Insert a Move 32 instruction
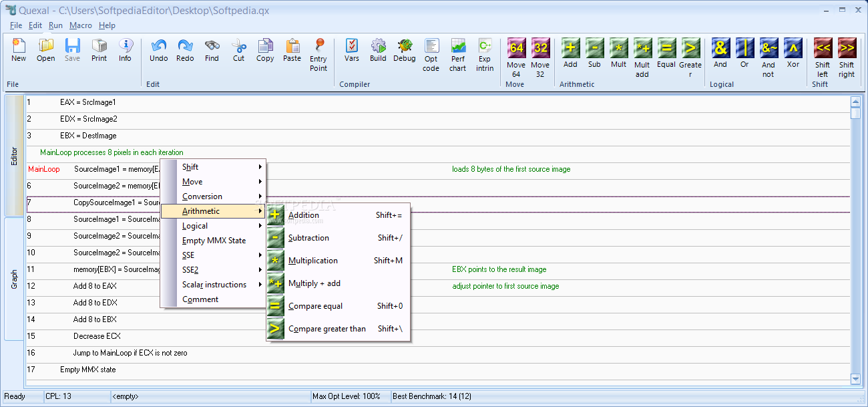Image resolution: width=868 pixels, height=407 pixels. pos(540,57)
